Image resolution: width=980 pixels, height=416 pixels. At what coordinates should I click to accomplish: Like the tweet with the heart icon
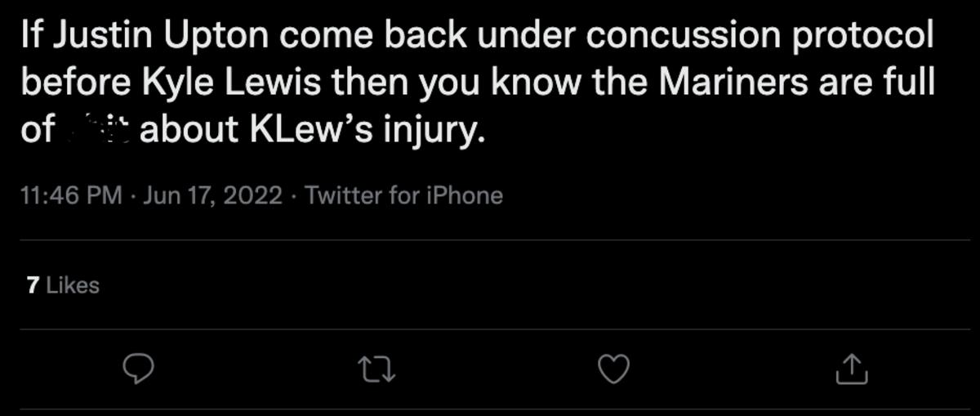(x=614, y=370)
